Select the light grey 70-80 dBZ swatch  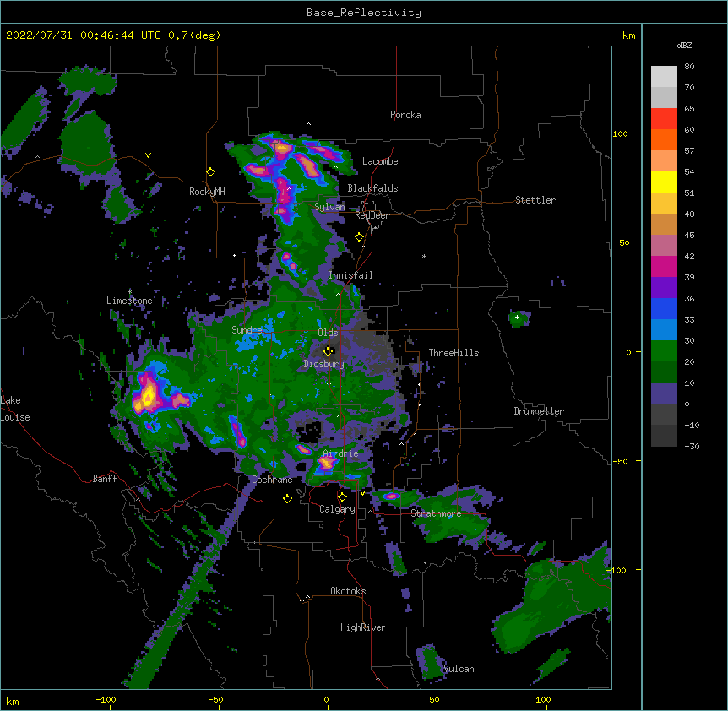[664, 77]
